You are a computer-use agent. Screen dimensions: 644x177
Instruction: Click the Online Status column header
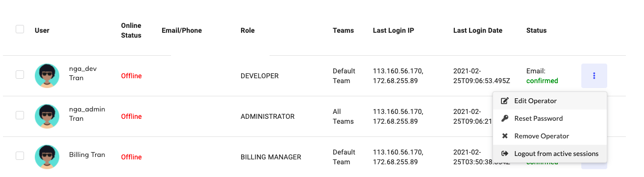click(x=131, y=30)
